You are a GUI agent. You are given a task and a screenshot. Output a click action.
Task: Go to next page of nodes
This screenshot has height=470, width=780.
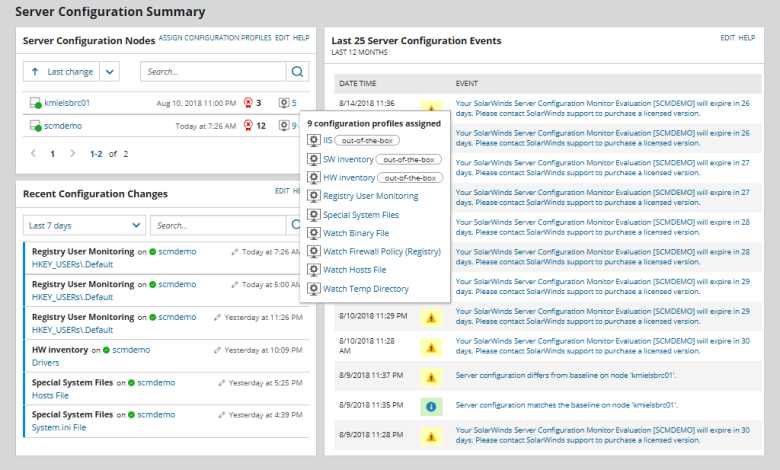point(73,153)
